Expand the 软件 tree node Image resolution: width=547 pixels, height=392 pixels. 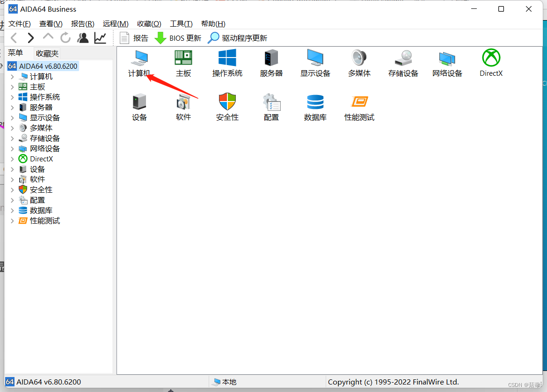point(12,180)
